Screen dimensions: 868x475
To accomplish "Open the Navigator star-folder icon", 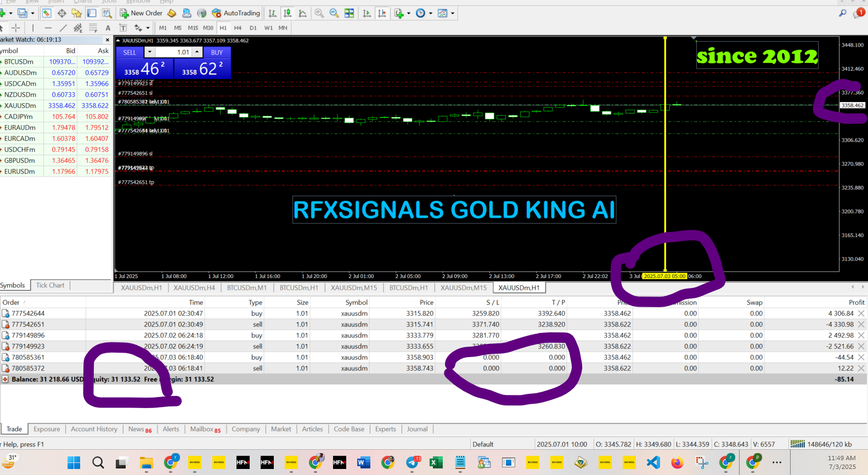I will pos(76,13).
